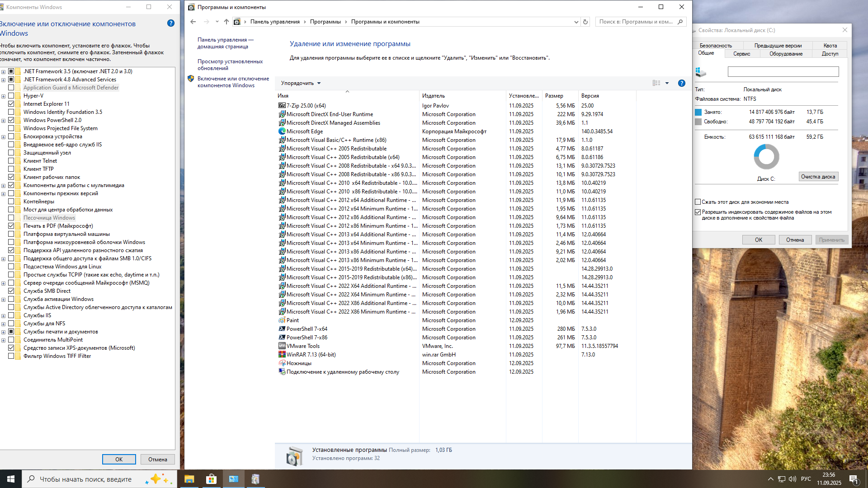Click the shield icon near Windows components link
This screenshot has height=488, width=868.
tap(191, 79)
